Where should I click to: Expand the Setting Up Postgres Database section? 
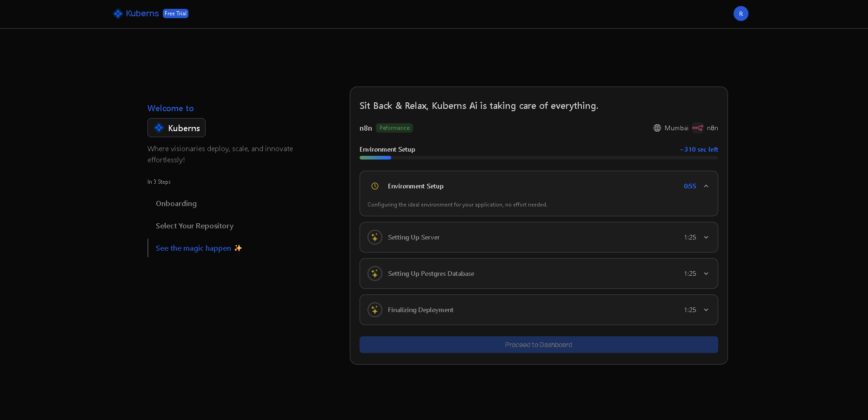(x=706, y=273)
